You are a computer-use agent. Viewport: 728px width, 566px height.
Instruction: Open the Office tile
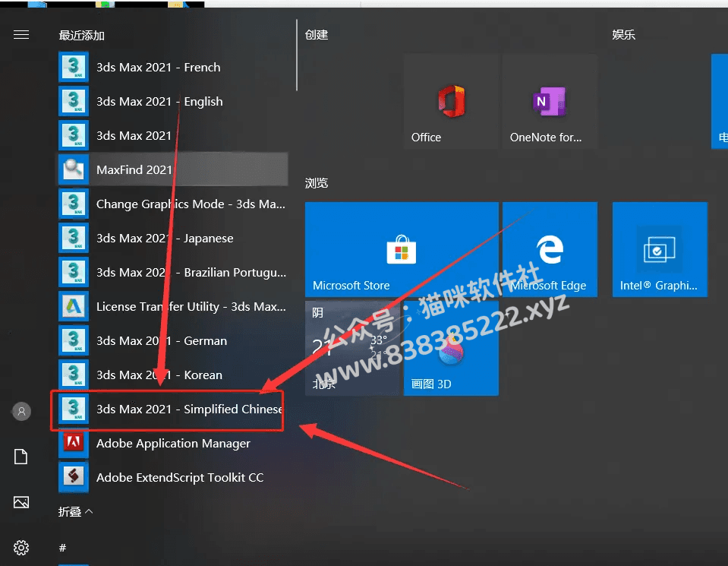pyautogui.click(x=451, y=101)
